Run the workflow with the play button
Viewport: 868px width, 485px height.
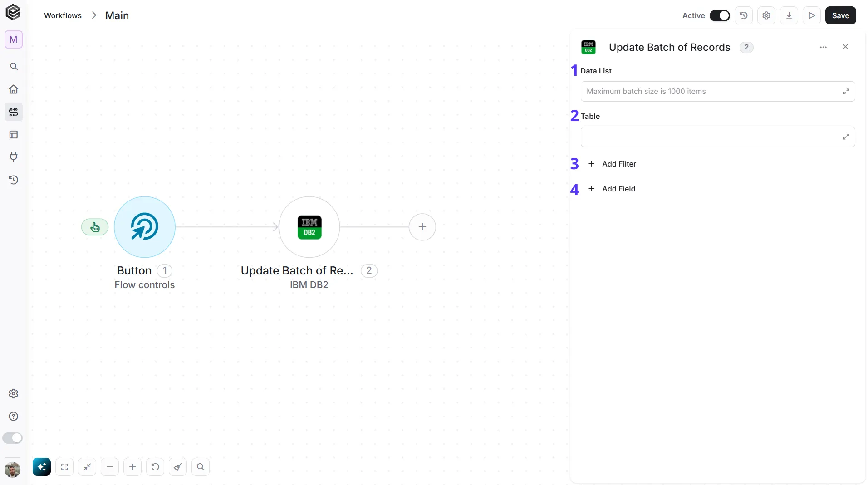coord(812,15)
